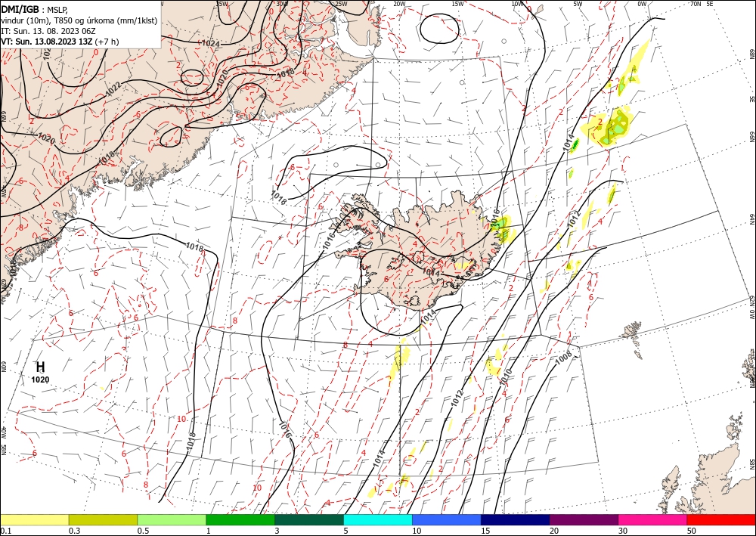Click the blue 10–15 legend color swatch
This screenshot has height=536, width=756.
(x=447, y=519)
